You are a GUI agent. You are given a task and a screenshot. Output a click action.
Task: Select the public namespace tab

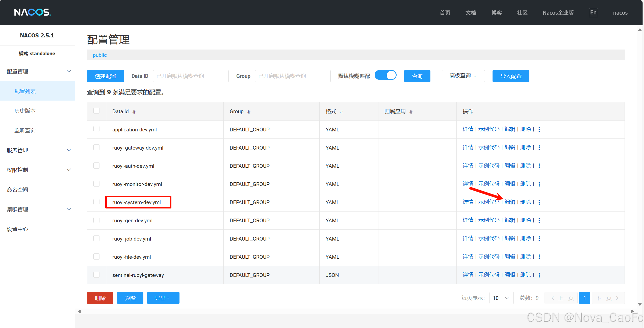(x=100, y=55)
